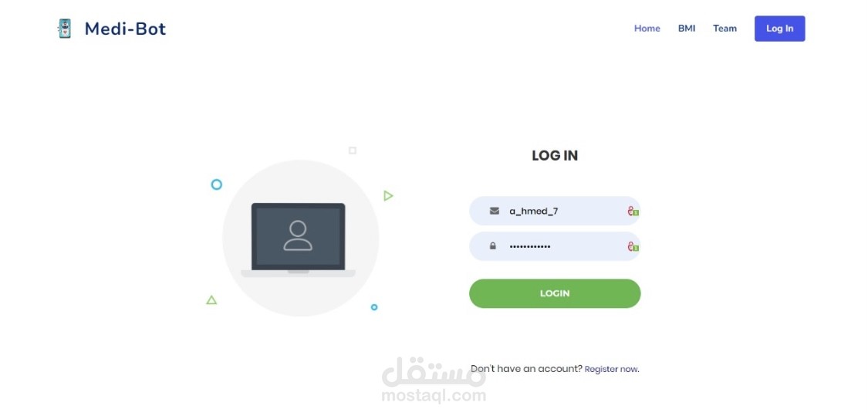The width and height of the screenshot is (868, 413).
Task: Go to the Team page
Action: point(724,29)
